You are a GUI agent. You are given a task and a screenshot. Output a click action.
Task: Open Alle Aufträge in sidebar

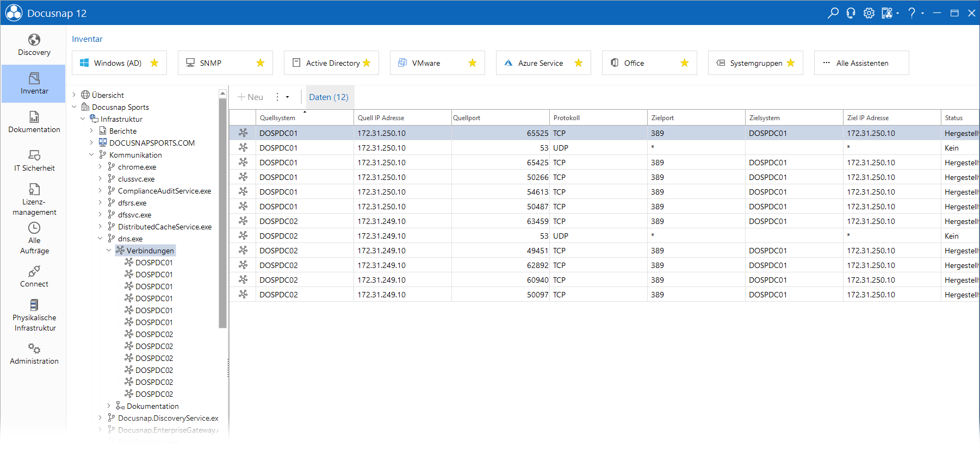pyautogui.click(x=34, y=238)
